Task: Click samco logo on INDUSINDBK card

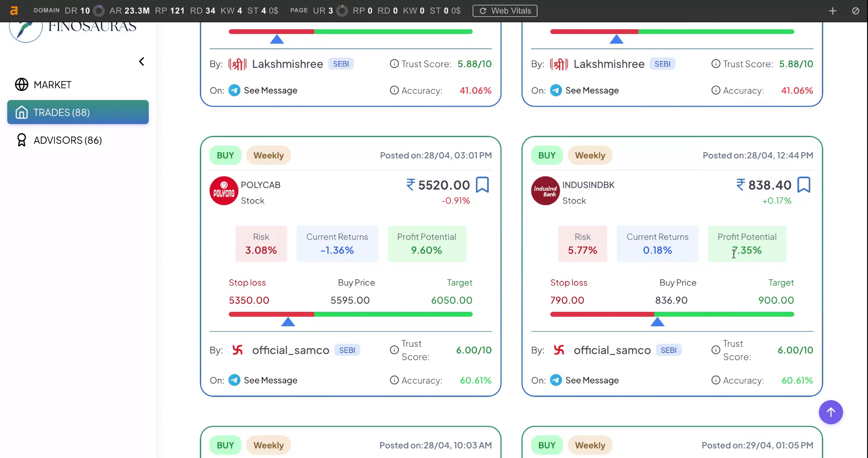Action: point(559,350)
